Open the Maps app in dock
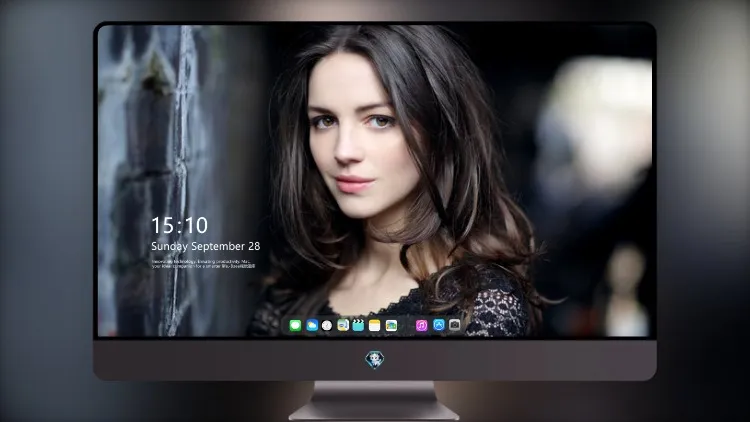The image size is (750, 422). point(343,326)
